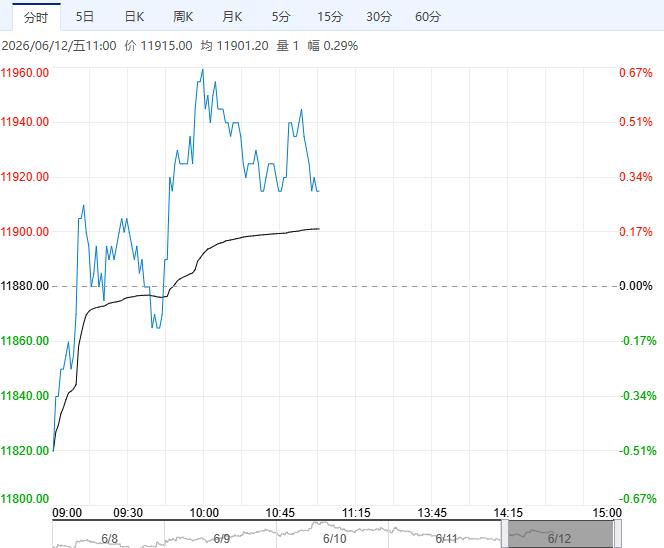Switch to 周K candlestick view

(x=183, y=17)
